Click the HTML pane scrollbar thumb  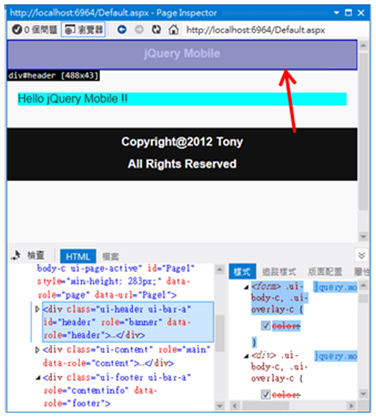click(x=220, y=333)
